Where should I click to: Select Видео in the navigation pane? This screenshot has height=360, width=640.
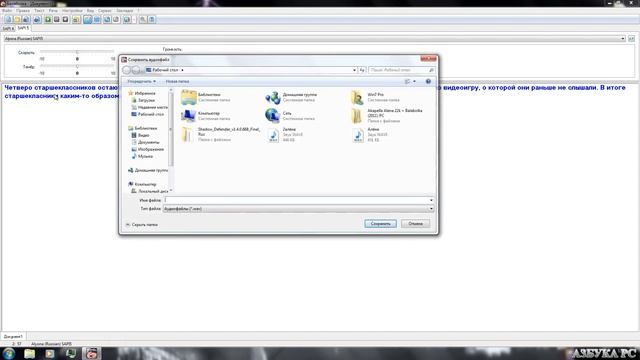[x=141, y=135]
